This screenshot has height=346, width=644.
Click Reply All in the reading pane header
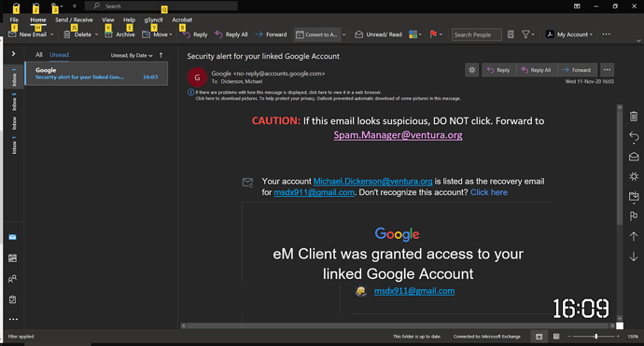537,70
